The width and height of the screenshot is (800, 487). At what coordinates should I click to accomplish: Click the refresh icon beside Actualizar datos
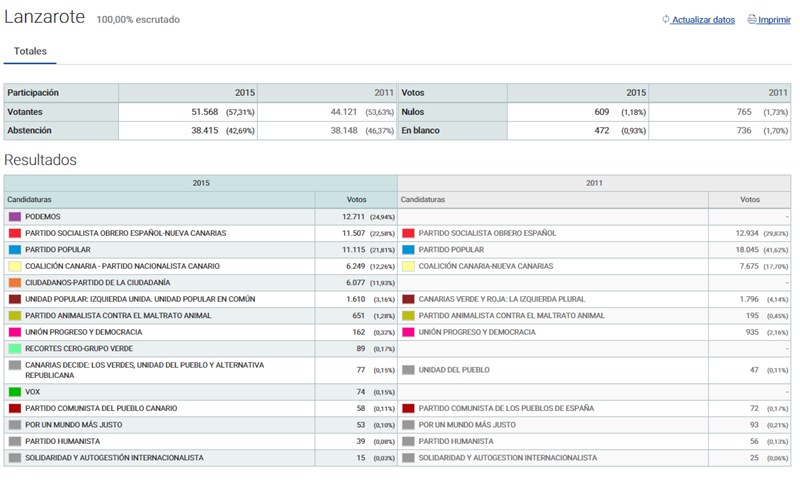click(x=666, y=20)
